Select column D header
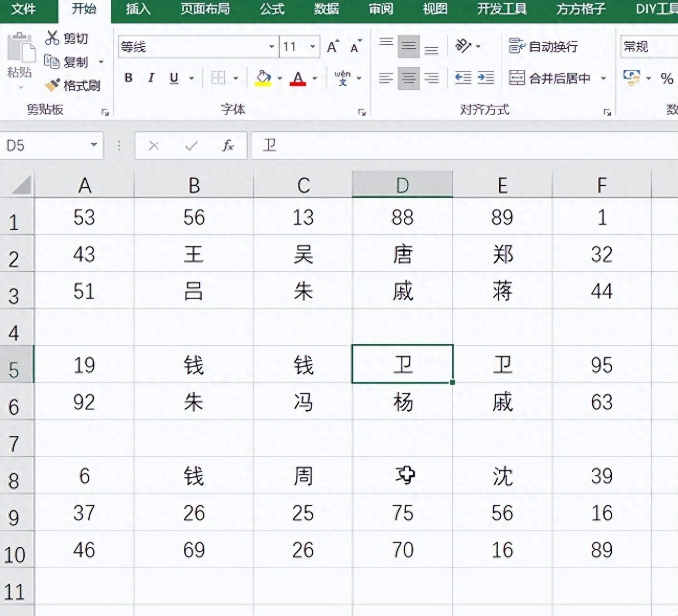678x616 pixels. [402, 185]
